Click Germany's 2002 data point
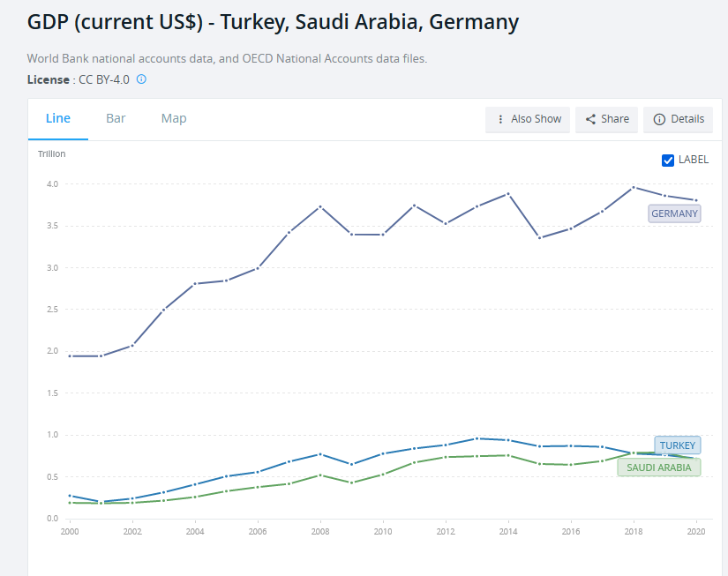This screenshot has height=576, width=728. [132, 345]
